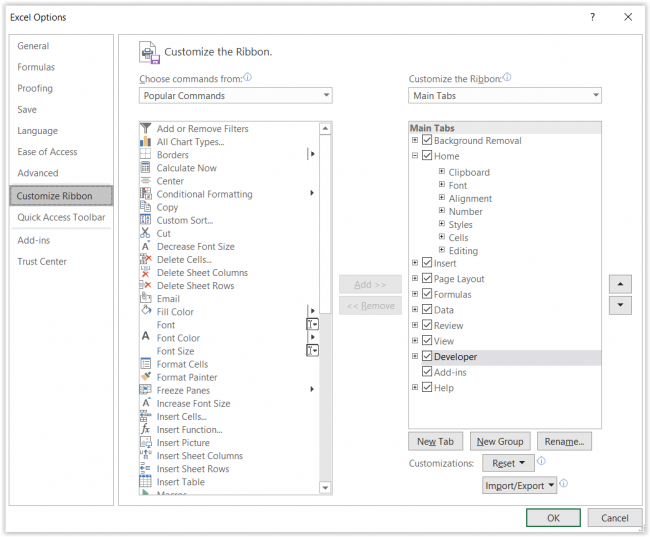The image size is (650, 537).
Task: Expand the Clipboard group node
Action: pos(442,171)
